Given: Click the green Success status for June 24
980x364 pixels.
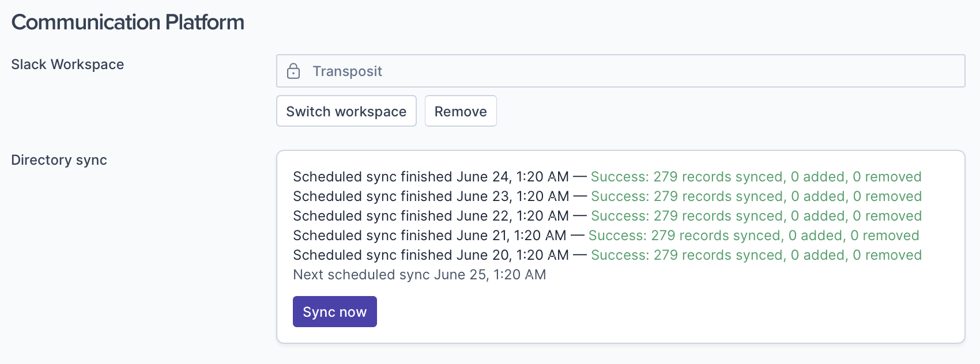Looking at the screenshot, I should (x=756, y=177).
